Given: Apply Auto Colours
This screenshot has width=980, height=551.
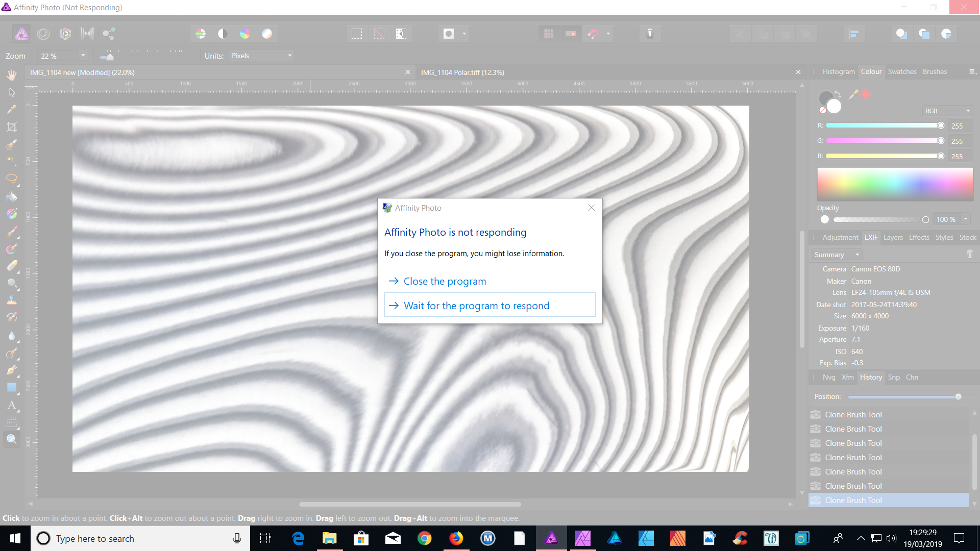Looking at the screenshot, I should tap(245, 34).
